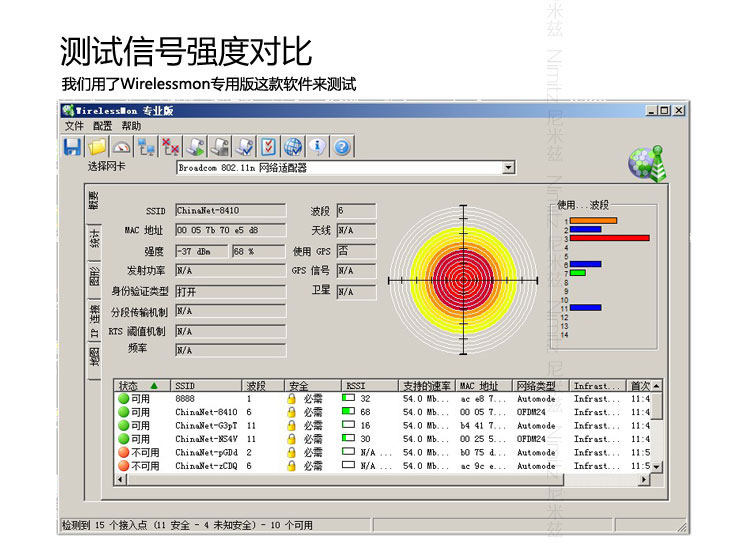Open the 帮助 menu
750x550 pixels.
131,126
